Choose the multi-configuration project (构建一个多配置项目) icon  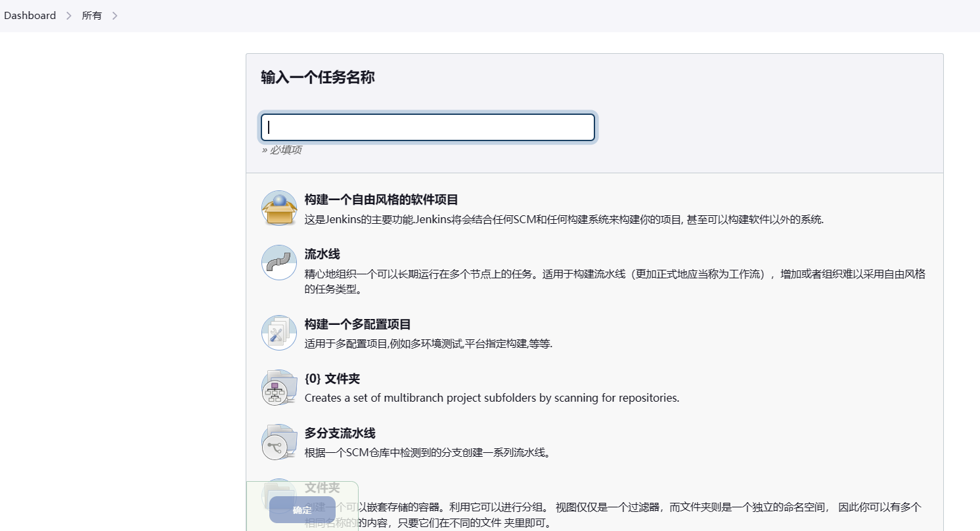click(279, 333)
